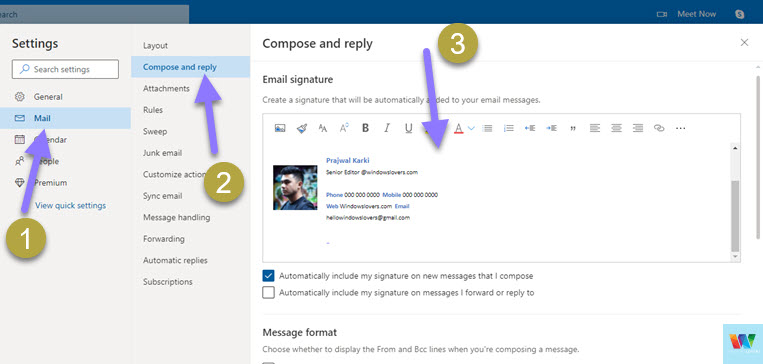Uncheck include signature on new messages
763x364 pixels.
268,276
